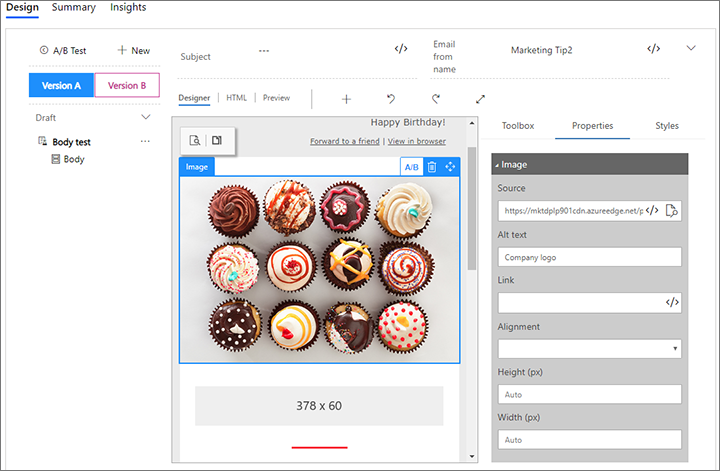Click the undo arrow in designer toolbar
Screen dimensions: 720x471
(x=391, y=99)
